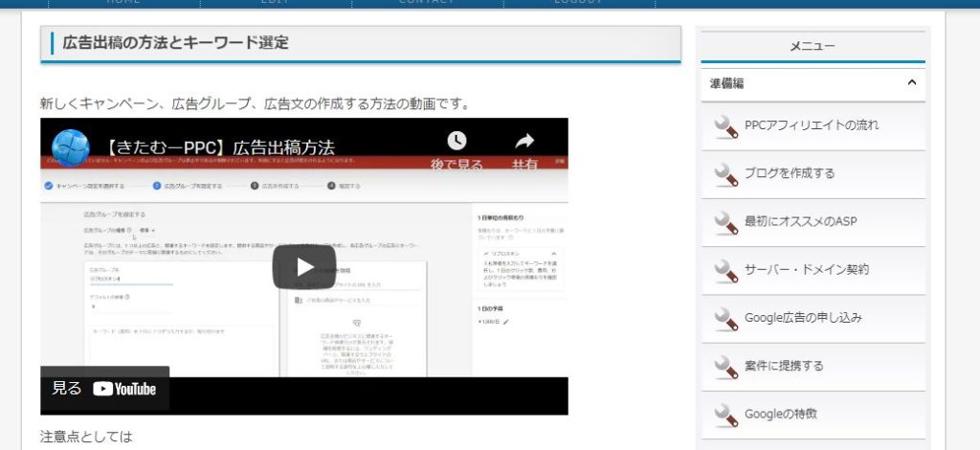Screen dimensions: 980x450
Task: Select the ブログを作成する text link
Action: [x=790, y=173]
